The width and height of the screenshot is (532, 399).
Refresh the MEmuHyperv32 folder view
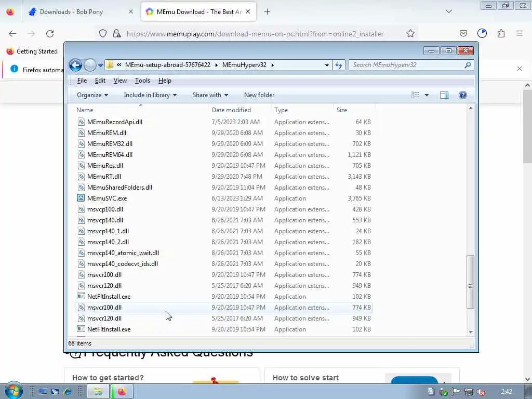(339, 65)
